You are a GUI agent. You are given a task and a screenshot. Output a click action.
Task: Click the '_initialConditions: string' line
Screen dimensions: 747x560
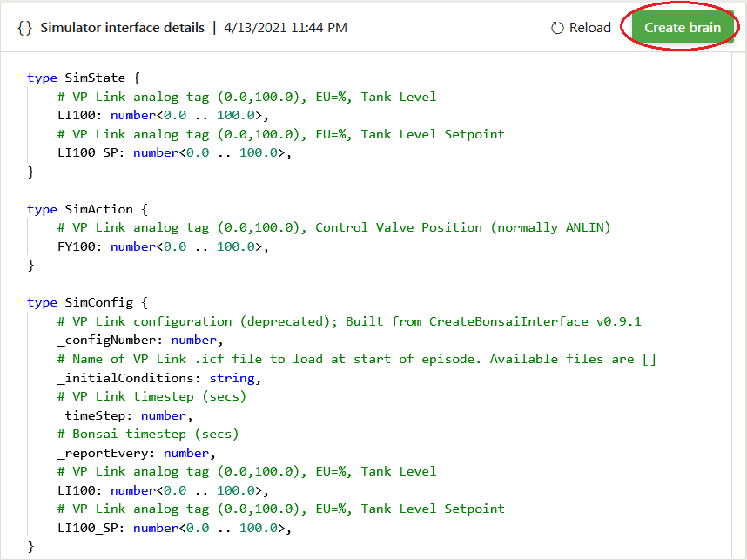(159, 378)
